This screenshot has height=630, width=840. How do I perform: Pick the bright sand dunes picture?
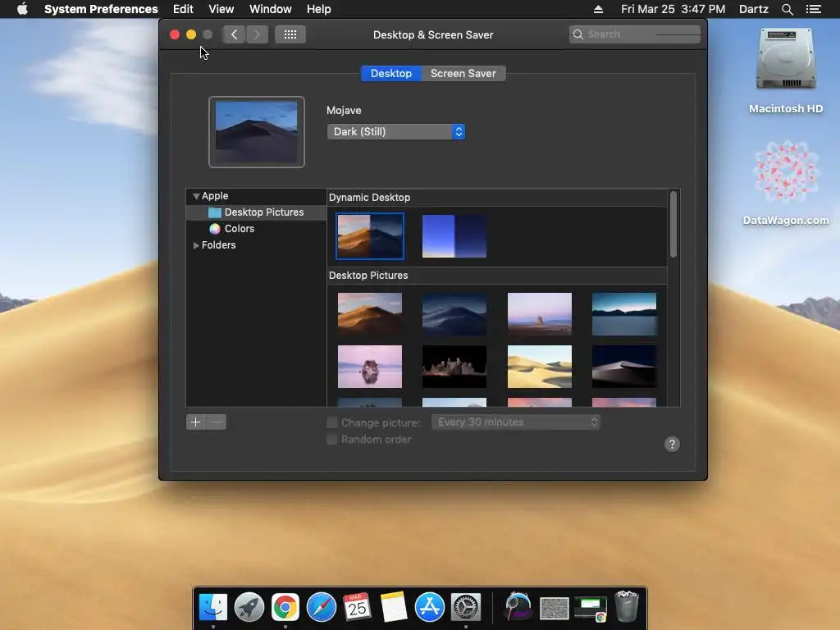point(540,367)
